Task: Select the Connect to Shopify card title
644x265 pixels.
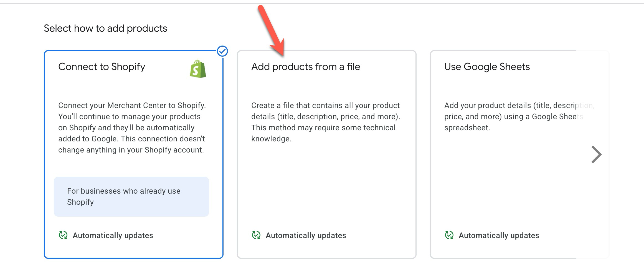Action: click(102, 67)
